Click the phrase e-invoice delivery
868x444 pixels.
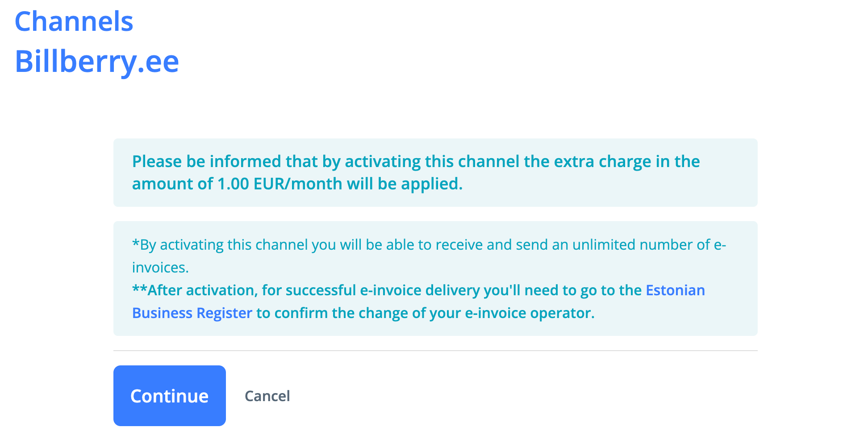click(x=420, y=290)
